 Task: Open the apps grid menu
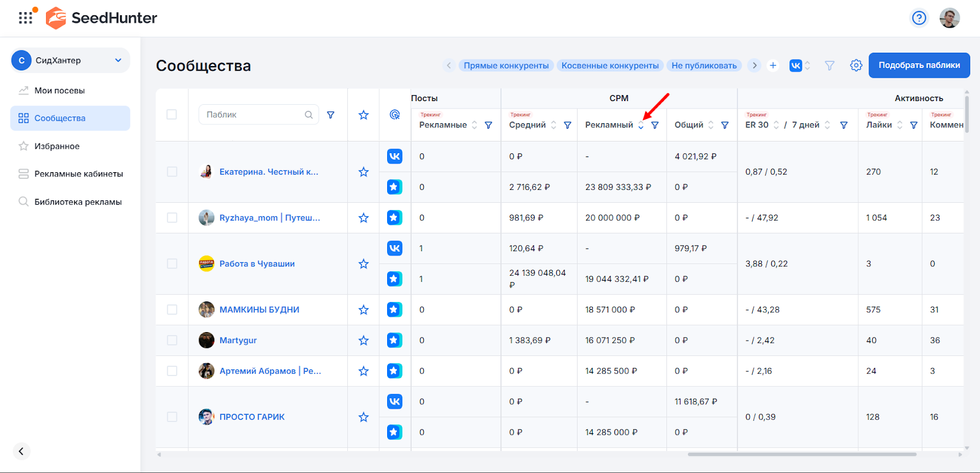coord(25,18)
